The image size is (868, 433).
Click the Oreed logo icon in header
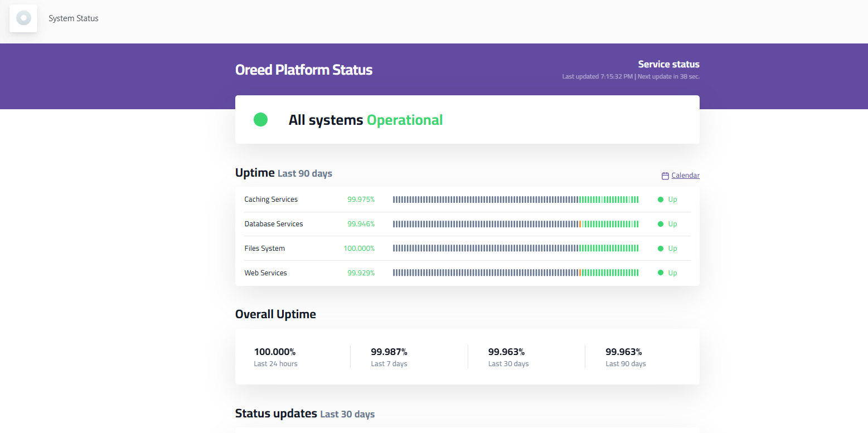click(23, 18)
